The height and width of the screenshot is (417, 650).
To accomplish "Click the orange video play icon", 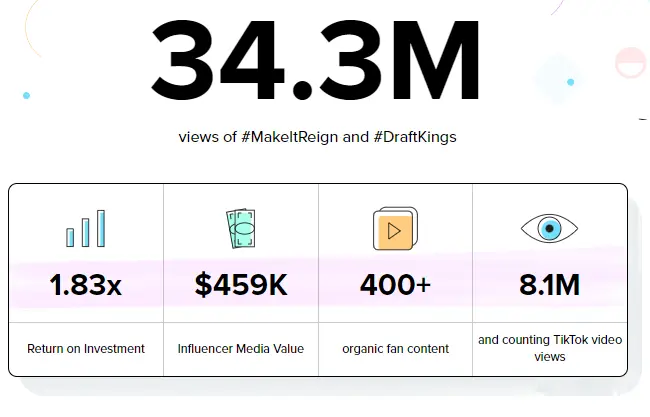I will [394, 230].
